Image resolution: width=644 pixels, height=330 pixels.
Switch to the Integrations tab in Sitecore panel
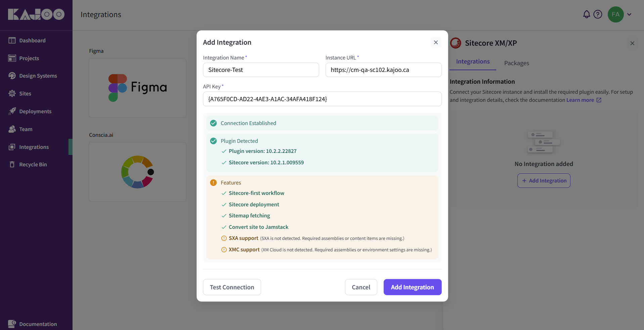click(x=473, y=62)
